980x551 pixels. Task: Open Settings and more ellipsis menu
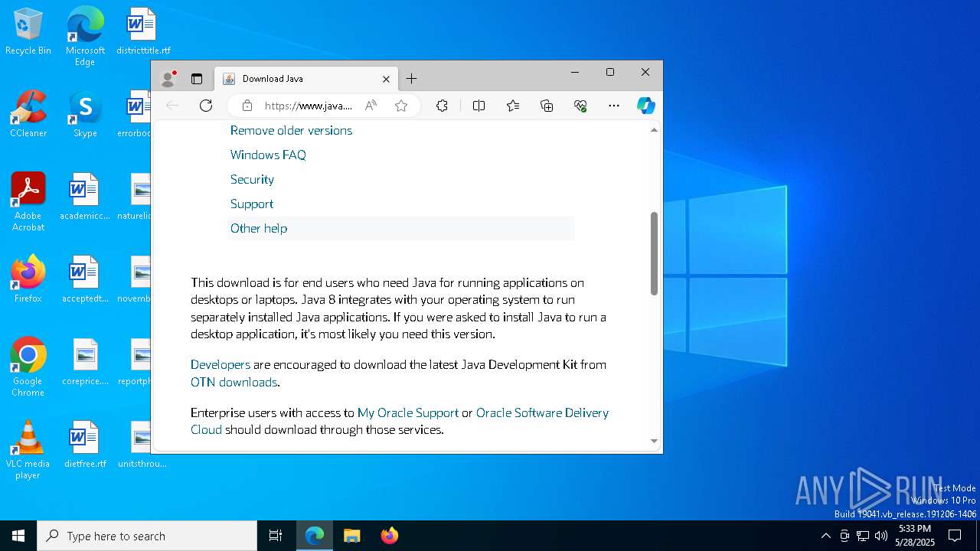tap(614, 106)
